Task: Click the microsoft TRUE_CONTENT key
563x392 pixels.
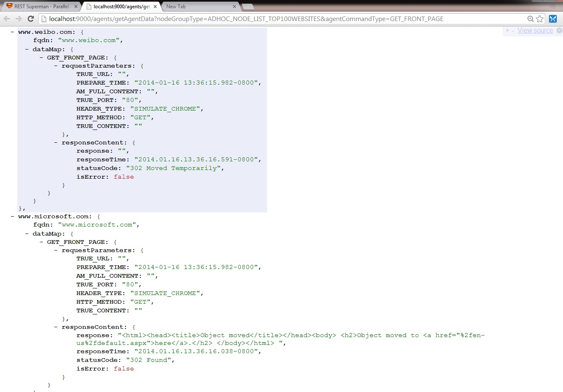Action: click(101, 310)
